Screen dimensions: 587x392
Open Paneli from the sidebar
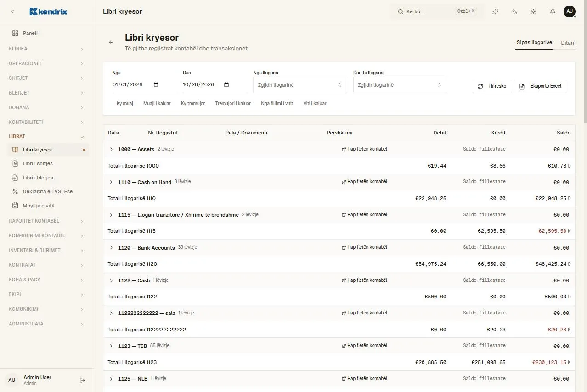[x=47, y=33]
